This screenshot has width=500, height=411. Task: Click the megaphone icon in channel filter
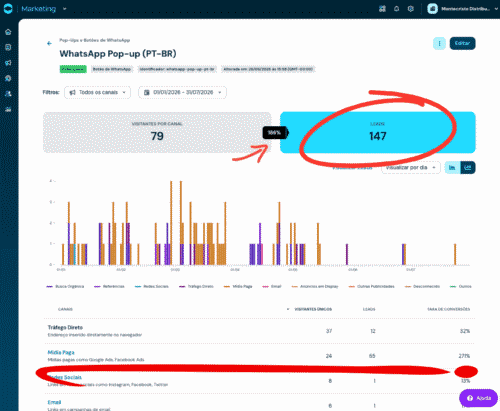coord(72,92)
